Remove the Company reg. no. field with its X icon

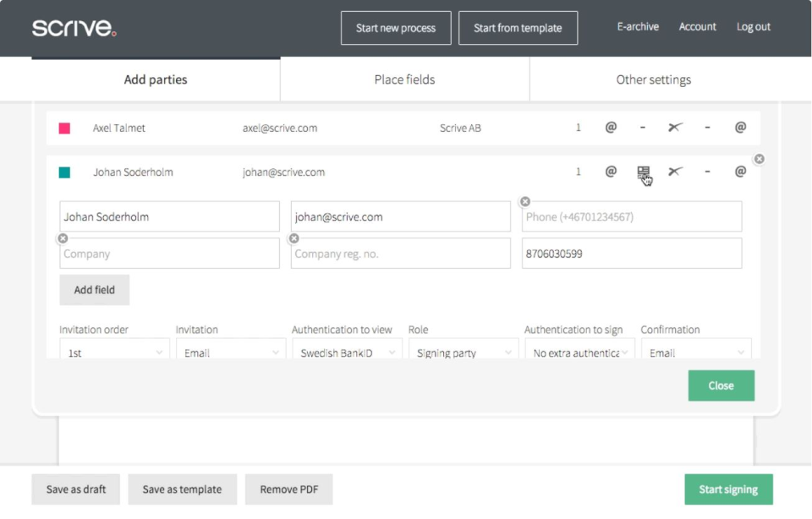[294, 238]
